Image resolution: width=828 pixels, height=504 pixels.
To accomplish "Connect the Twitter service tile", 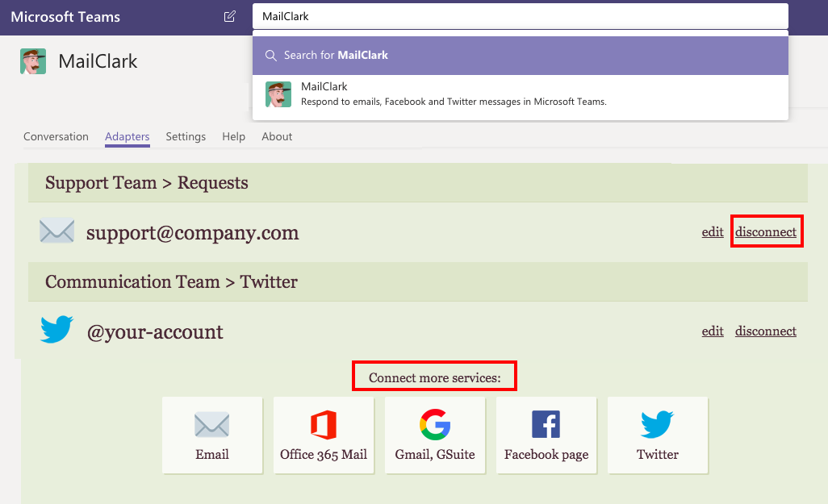I will 658,435.
